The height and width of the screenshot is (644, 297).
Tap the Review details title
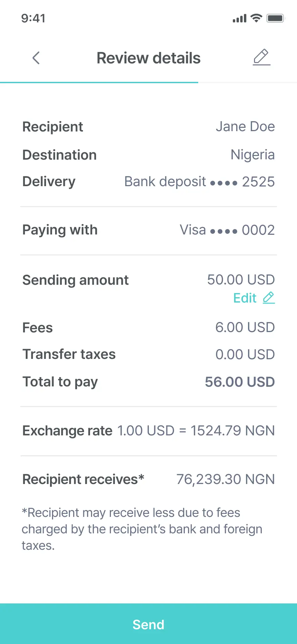[148, 58]
